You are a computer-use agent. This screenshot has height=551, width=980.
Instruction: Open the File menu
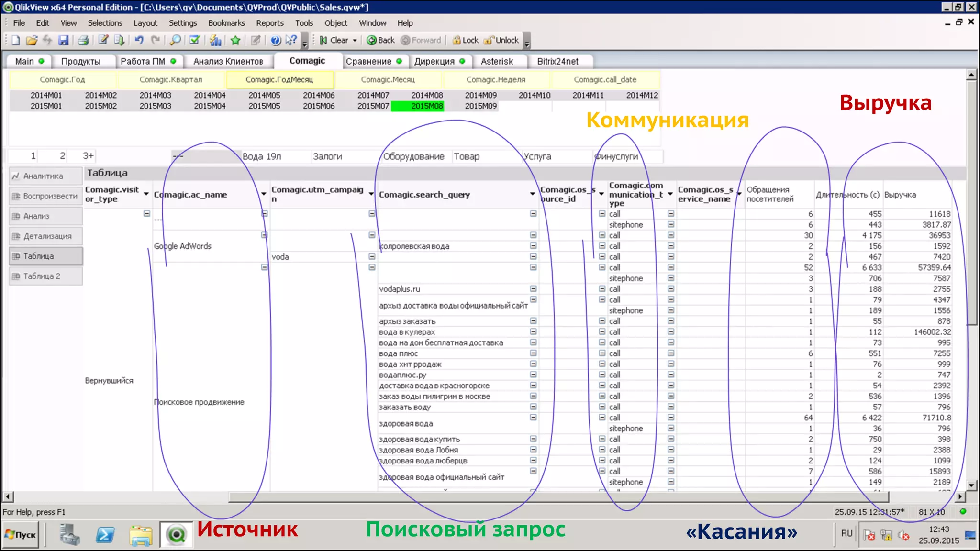pyautogui.click(x=19, y=23)
